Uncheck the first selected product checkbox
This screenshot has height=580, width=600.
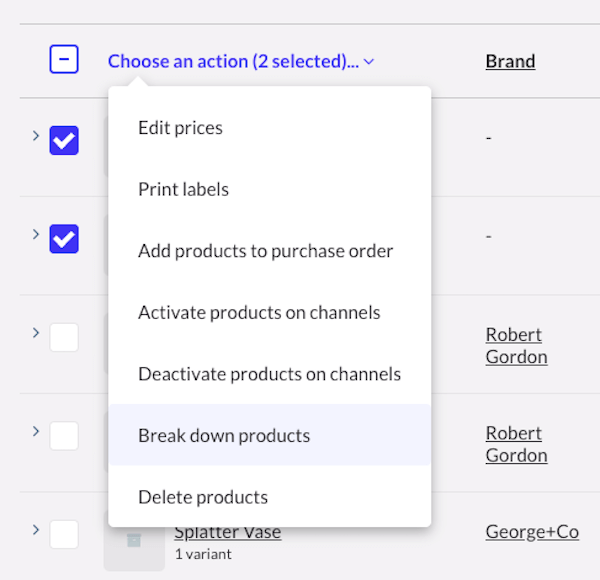pyautogui.click(x=64, y=140)
